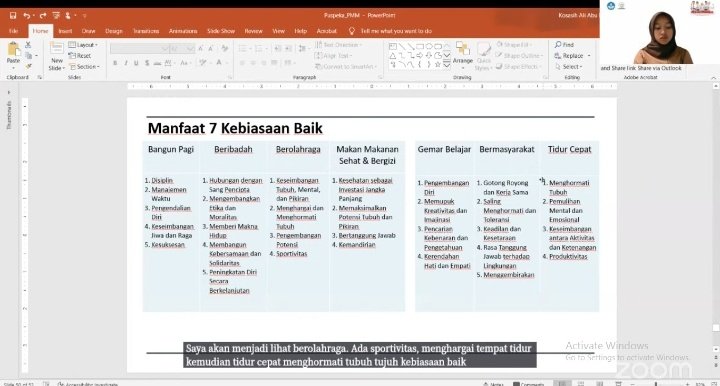Expand the Thumbnails pane
This screenshot has width=720, height=386.
point(9,92)
